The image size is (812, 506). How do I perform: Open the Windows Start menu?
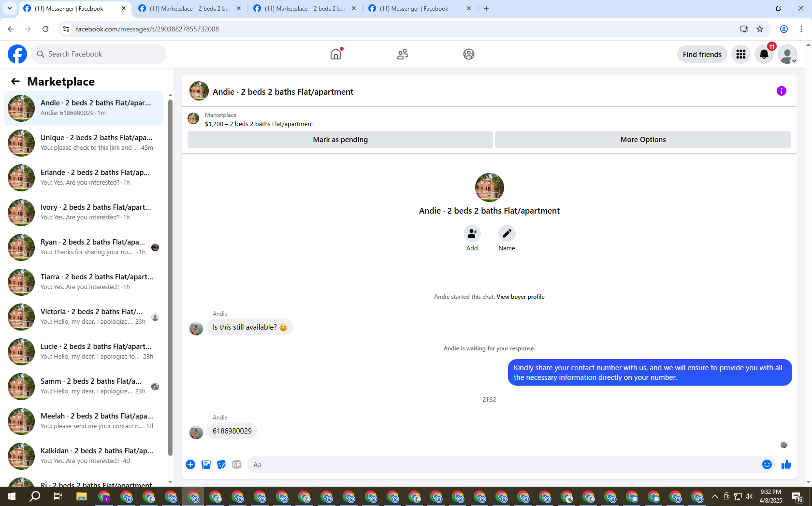coord(12,496)
